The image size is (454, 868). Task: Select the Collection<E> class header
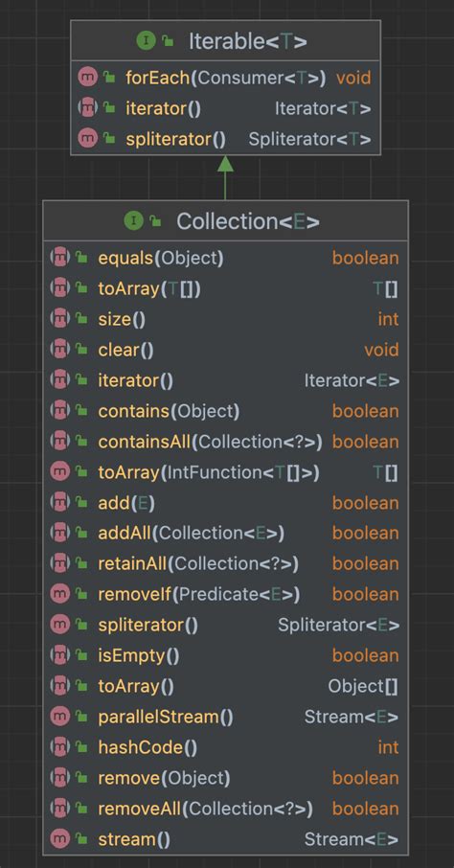225,221
